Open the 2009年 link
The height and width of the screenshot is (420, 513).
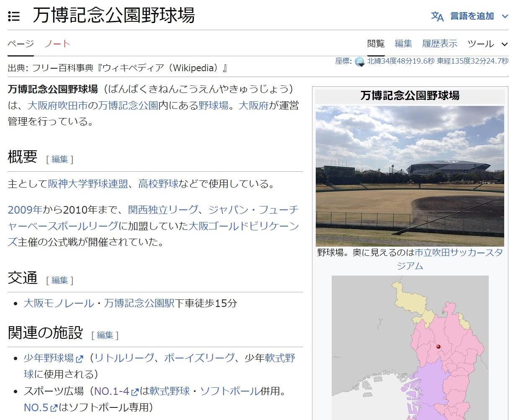coord(25,209)
